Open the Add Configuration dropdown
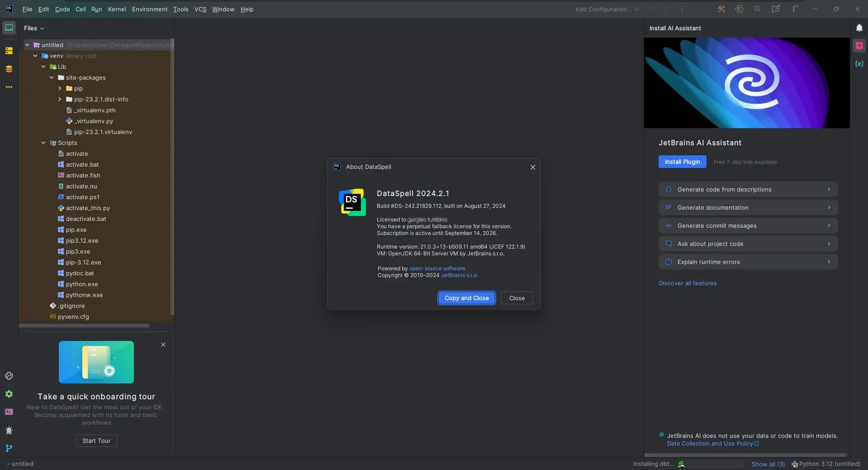This screenshot has height=470, width=868. pos(607,9)
